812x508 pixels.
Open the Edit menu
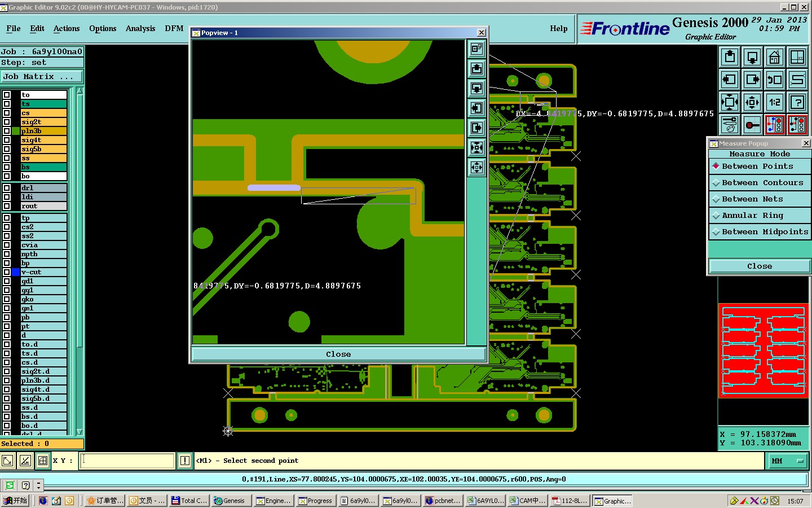click(x=37, y=28)
